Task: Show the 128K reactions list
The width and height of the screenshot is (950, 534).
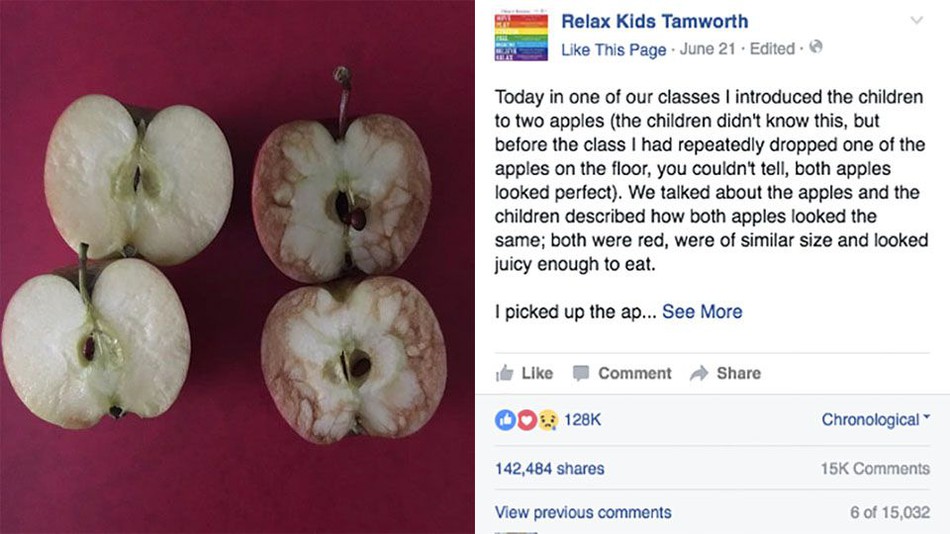Action: tap(582, 420)
